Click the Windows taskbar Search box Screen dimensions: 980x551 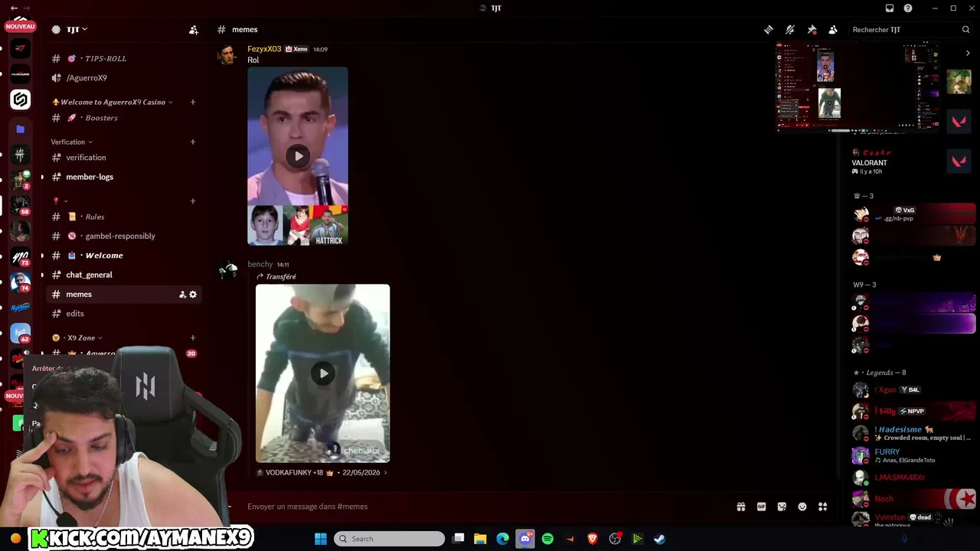tap(390, 539)
